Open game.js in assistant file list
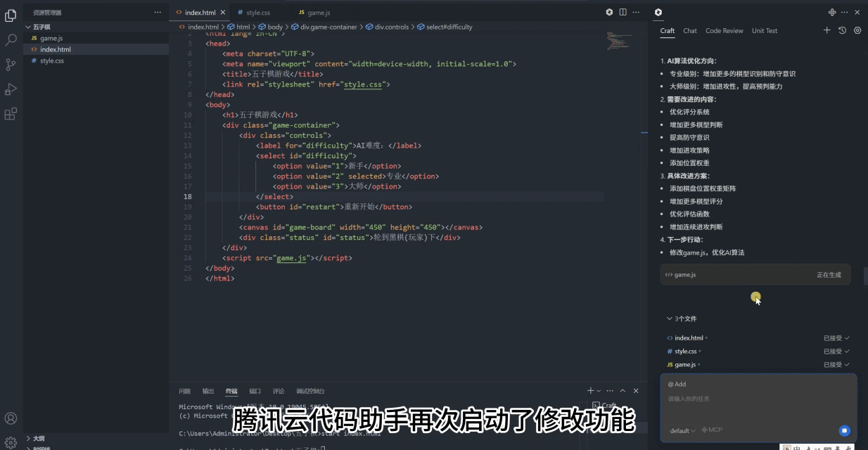This screenshot has width=868, height=450. pyautogui.click(x=684, y=365)
